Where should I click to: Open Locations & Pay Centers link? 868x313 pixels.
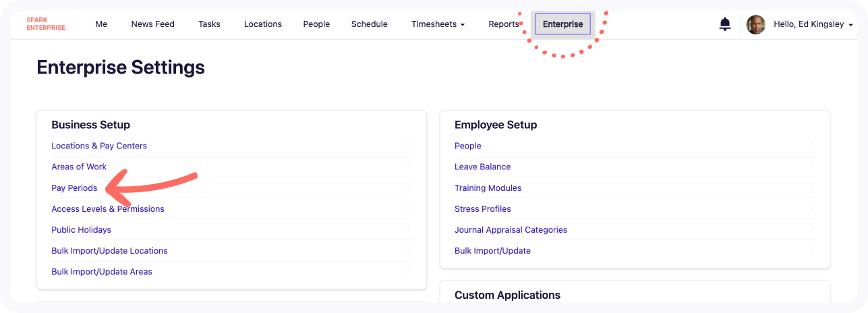click(99, 146)
